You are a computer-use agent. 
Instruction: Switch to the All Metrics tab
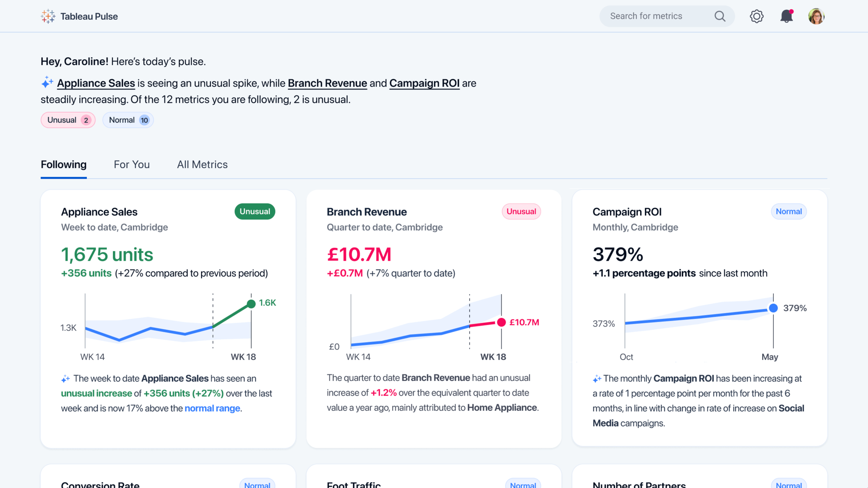click(201, 164)
